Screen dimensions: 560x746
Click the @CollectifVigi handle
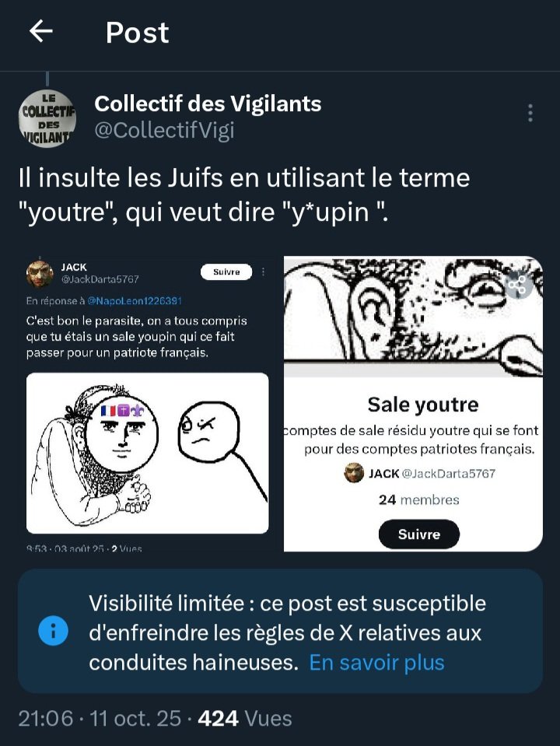[164, 130]
